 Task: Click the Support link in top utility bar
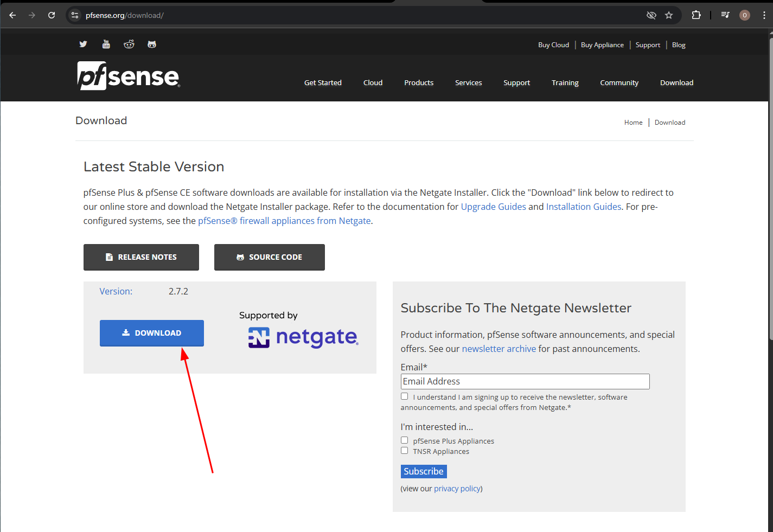(x=648, y=45)
